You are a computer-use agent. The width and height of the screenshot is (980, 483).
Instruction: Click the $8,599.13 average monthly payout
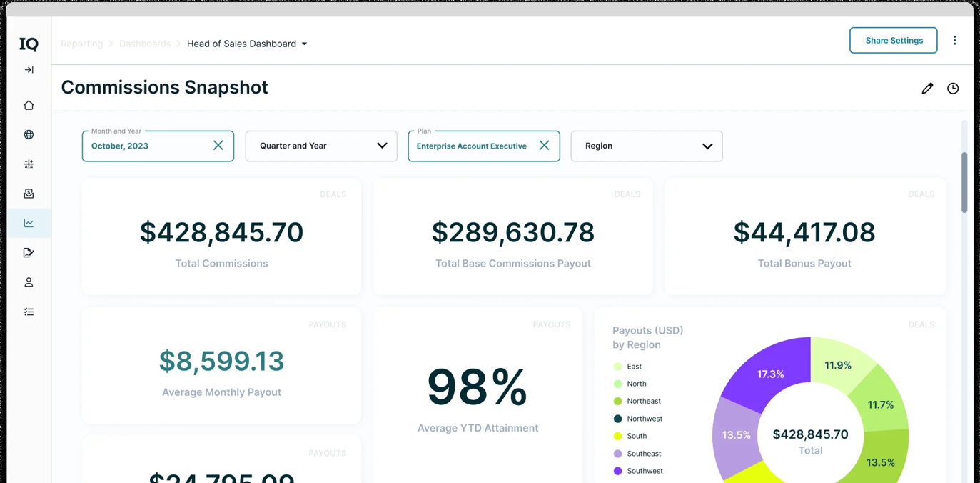click(221, 361)
